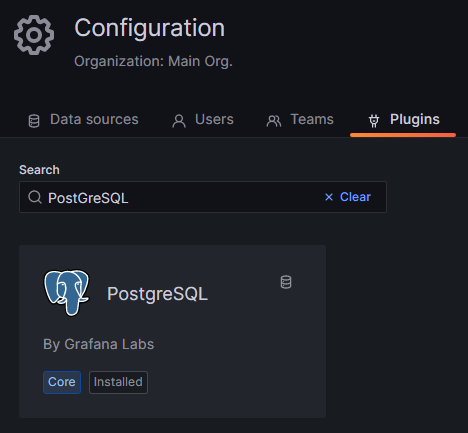The height and width of the screenshot is (433, 468).
Task: Click the Configuration page heading
Action: pyautogui.click(x=150, y=28)
